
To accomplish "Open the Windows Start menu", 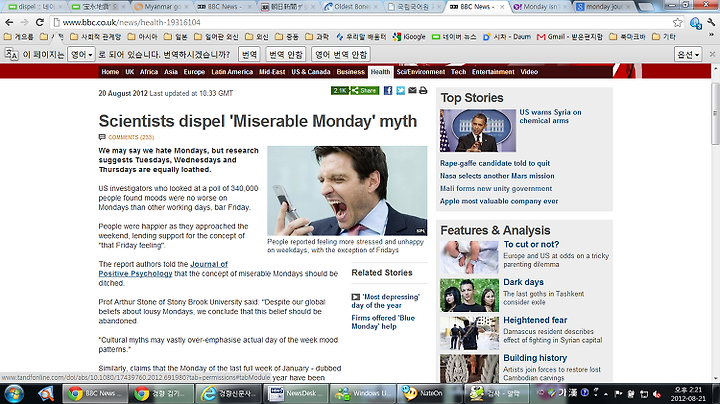I will [14, 394].
